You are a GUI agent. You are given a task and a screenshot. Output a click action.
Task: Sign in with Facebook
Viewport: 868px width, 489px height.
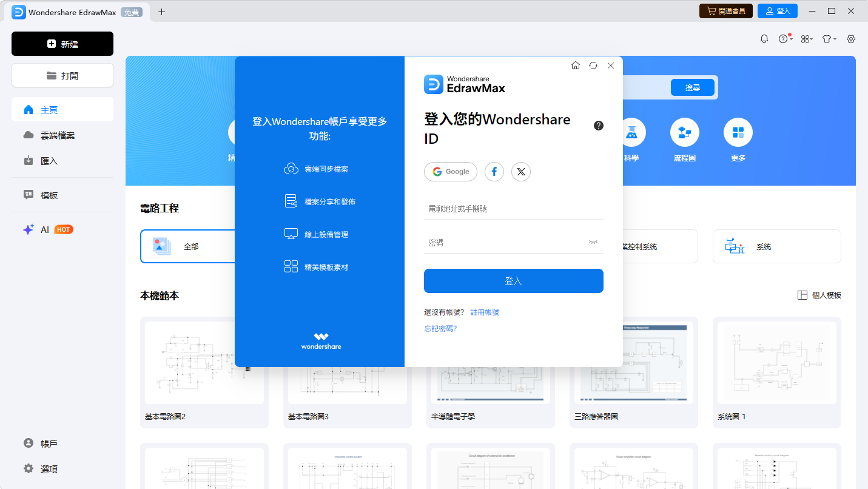click(x=494, y=172)
